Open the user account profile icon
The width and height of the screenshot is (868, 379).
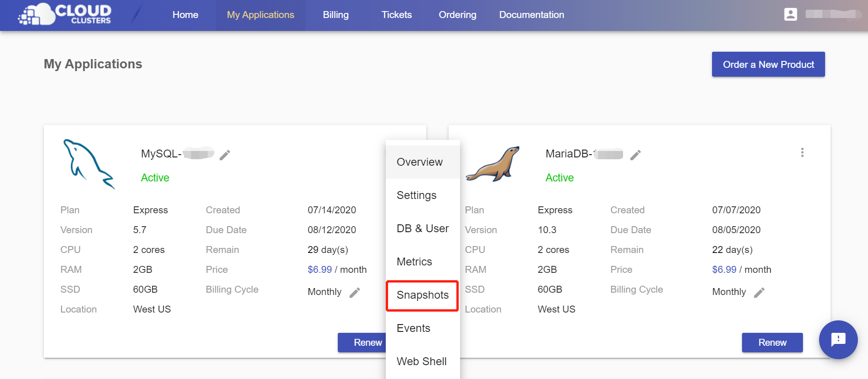coord(790,14)
